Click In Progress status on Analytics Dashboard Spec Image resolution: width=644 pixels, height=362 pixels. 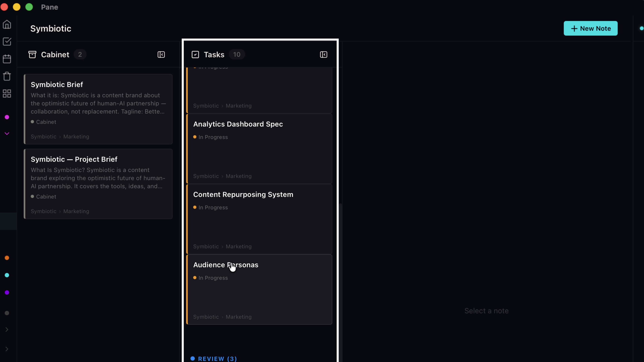[x=210, y=137]
